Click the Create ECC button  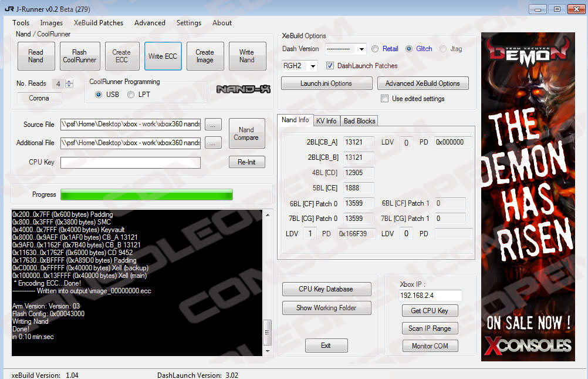coord(122,56)
